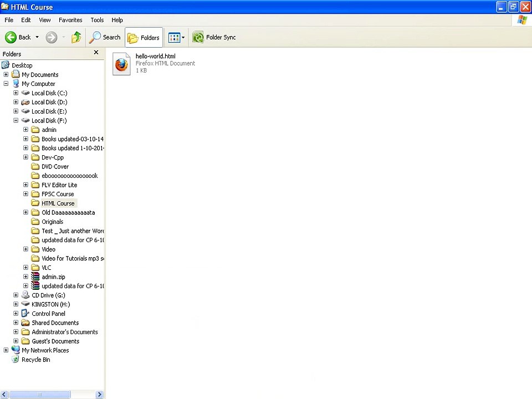Expand the FLV Editor Lite folder
Image resolution: width=532 pixels, height=399 pixels.
(x=25, y=185)
